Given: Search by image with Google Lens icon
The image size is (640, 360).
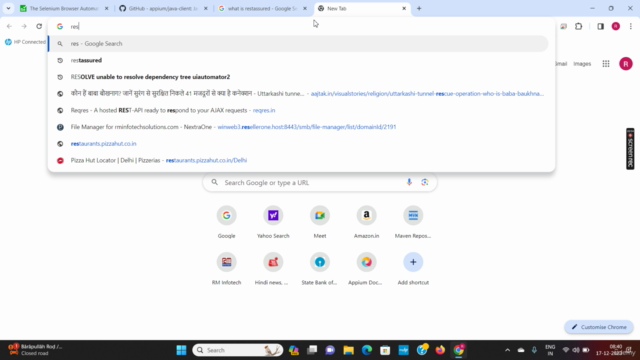Looking at the screenshot, I should point(425,182).
